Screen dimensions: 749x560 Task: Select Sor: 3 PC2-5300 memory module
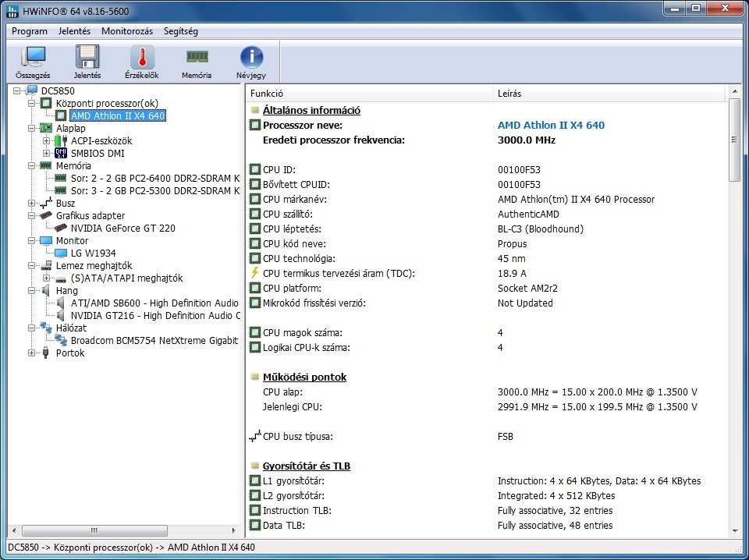click(154, 190)
